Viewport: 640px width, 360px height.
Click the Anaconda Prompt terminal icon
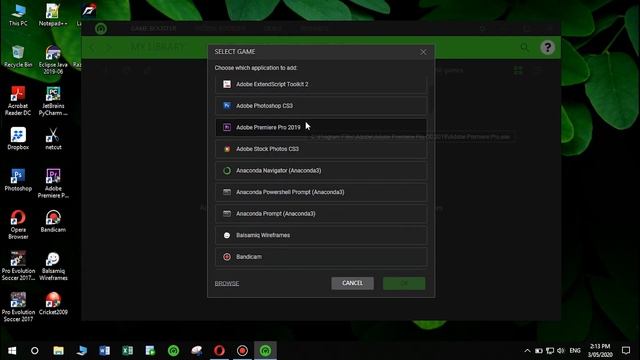pos(227,213)
